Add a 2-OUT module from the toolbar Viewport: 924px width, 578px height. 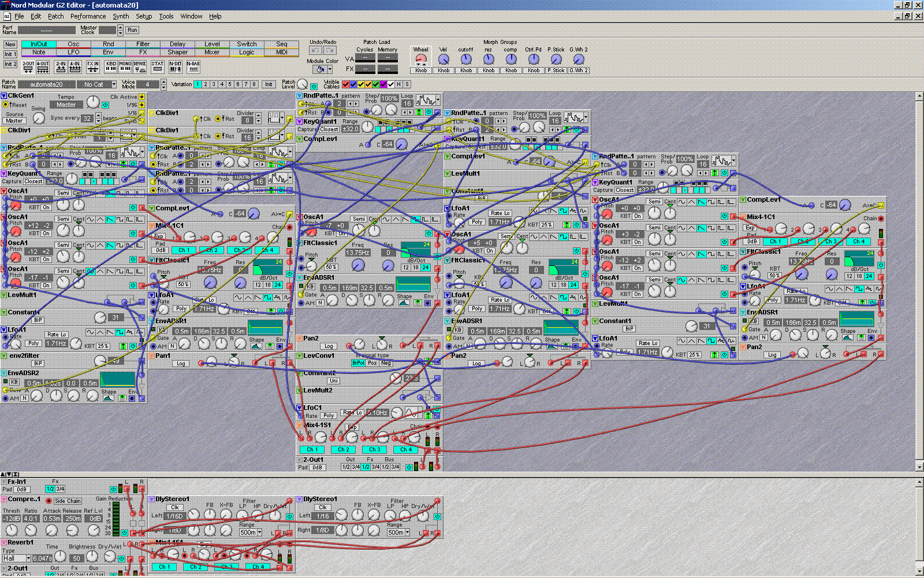tap(28, 67)
